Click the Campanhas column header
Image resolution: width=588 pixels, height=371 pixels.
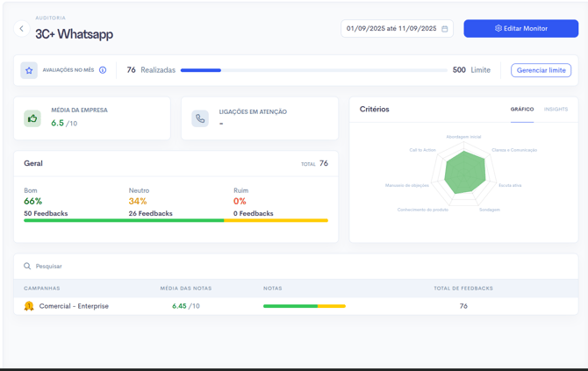coord(42,288)
